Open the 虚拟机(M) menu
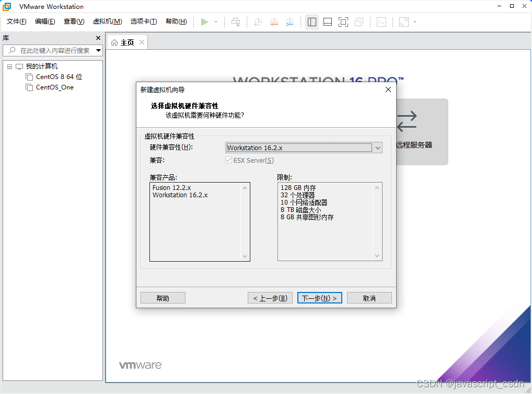The image size is (532, 394). [107, 21]
